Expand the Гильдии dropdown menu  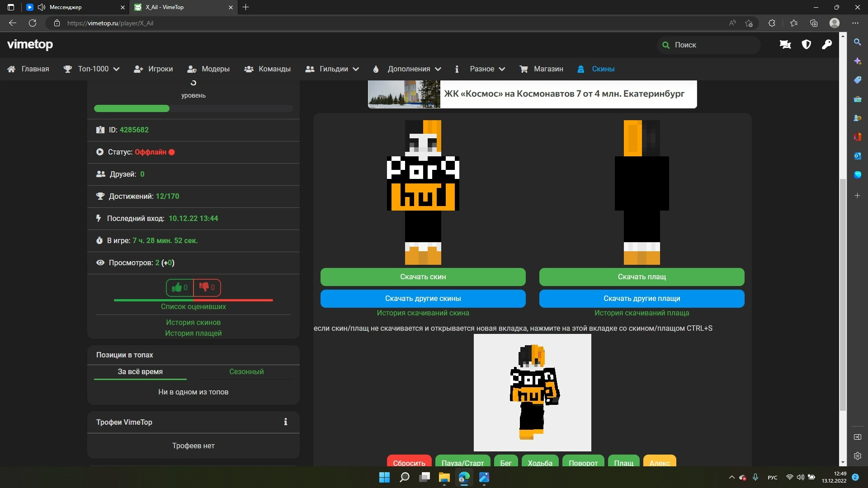click(338, 69)
